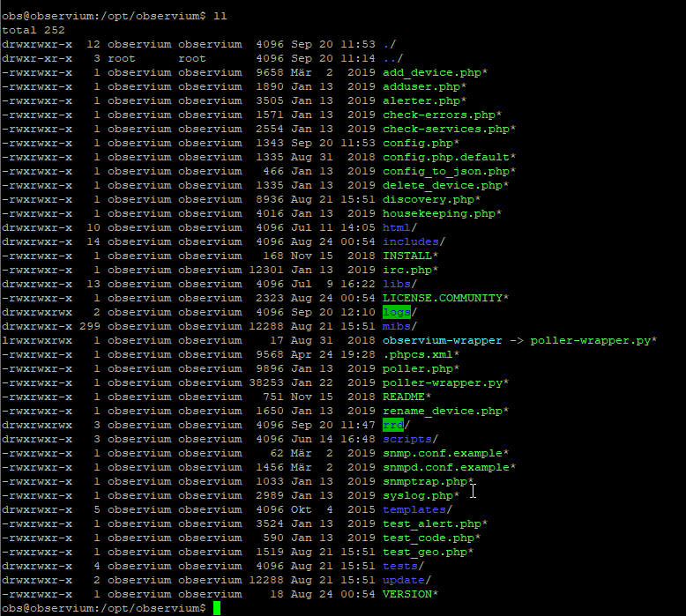Image resolution: width=686 pixels, height=616 pixels.
Task: Select the includes directory name
Action: (410, 241)
